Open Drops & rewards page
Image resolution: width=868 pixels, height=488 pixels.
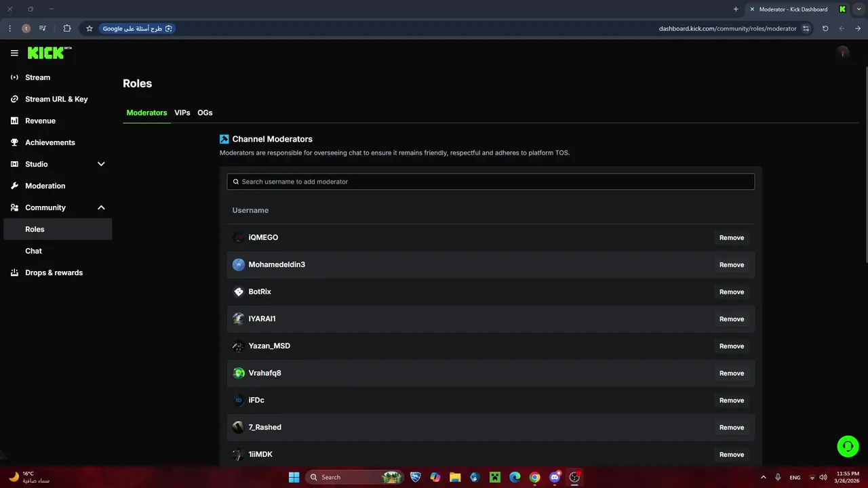pos(58,272)
